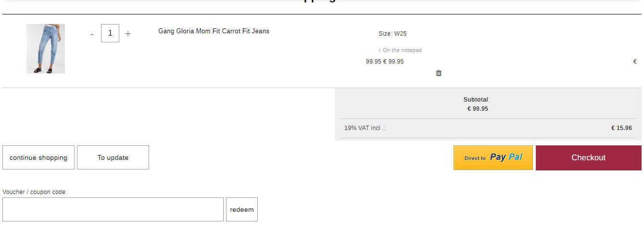
Task: Decrease quantity with the minus button
Action: pyautogui.click(x=92, y=34)
